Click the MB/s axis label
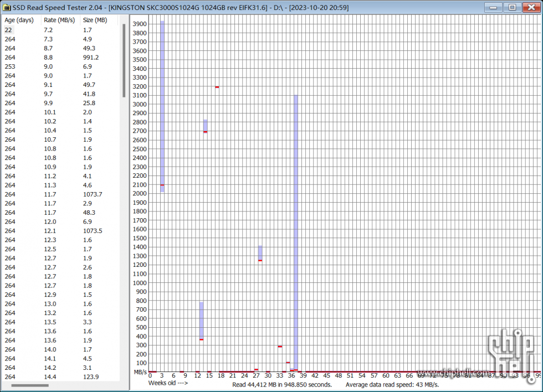Screen dimensions: 543x392 point(140,372)
